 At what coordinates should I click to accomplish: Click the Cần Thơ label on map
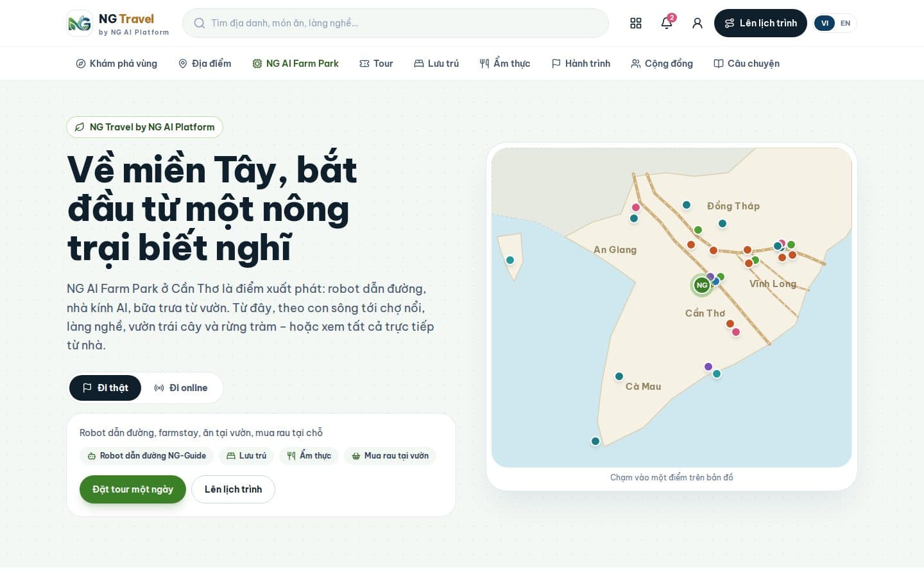705,313
